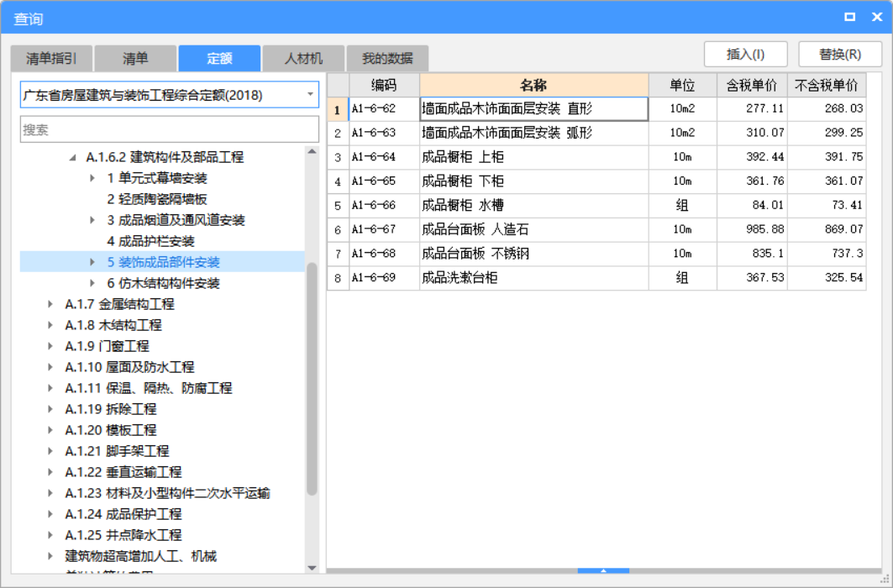
Task: Expand the 1 单元式幕墙安装 node
Action: [92, 178]
